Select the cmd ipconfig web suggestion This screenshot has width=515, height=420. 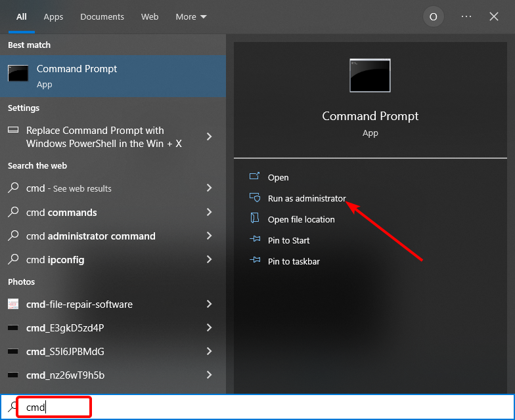tap(55, 260)
